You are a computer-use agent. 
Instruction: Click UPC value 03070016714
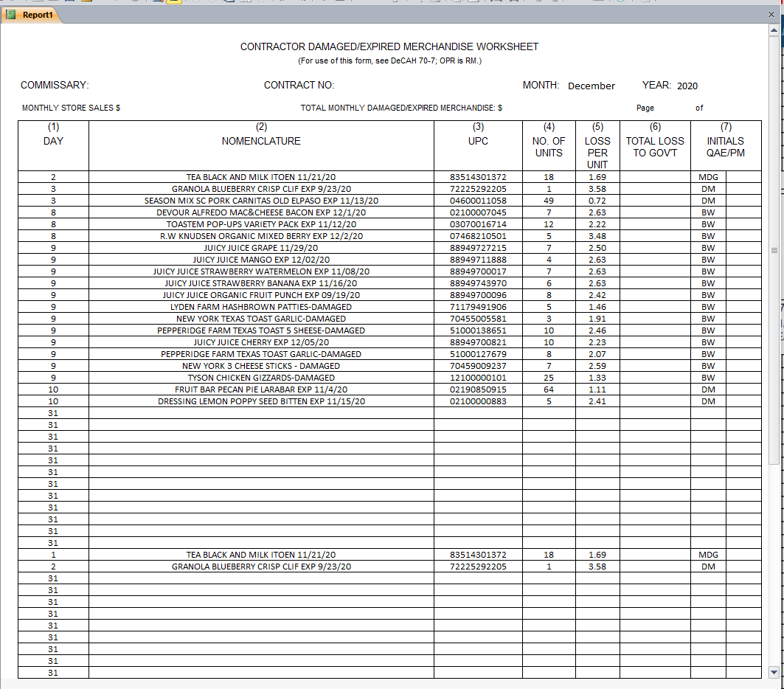coord(478,224)
